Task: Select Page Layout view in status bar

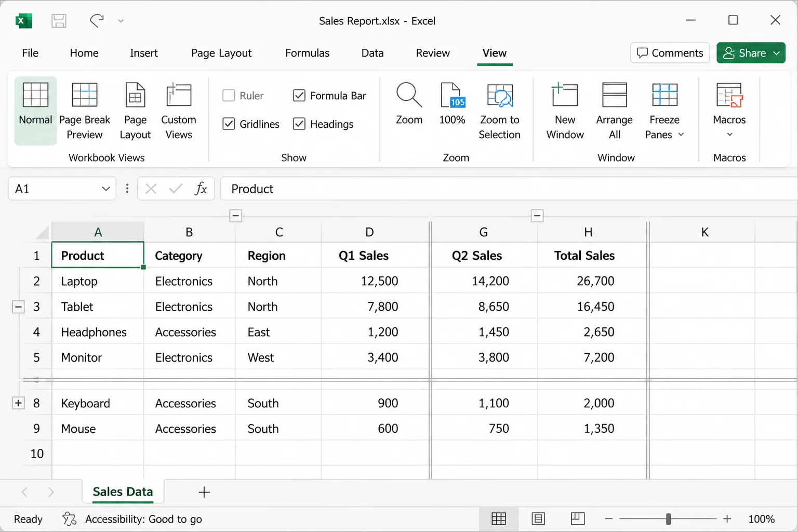Action: pyautogui.click(x=538, y=518)
